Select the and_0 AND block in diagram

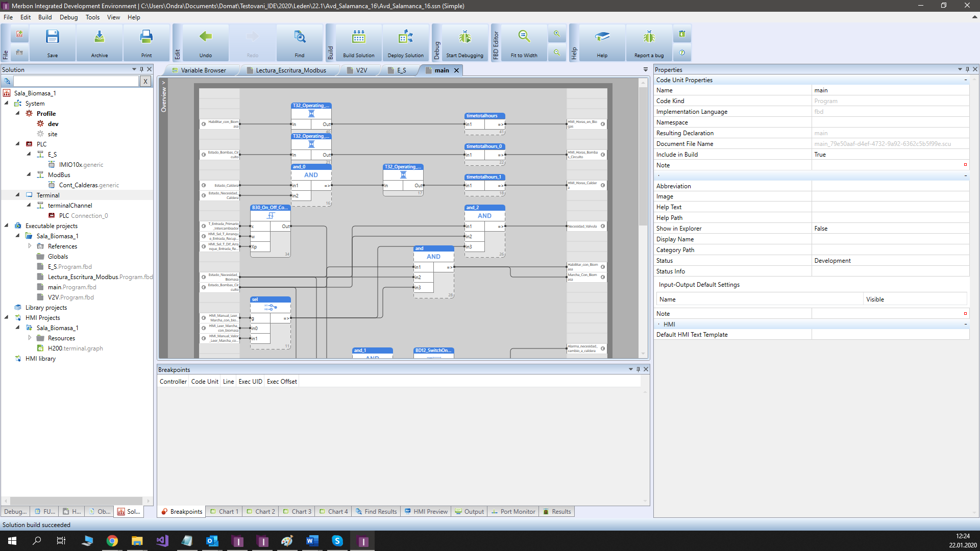click(x=311, y=185)
